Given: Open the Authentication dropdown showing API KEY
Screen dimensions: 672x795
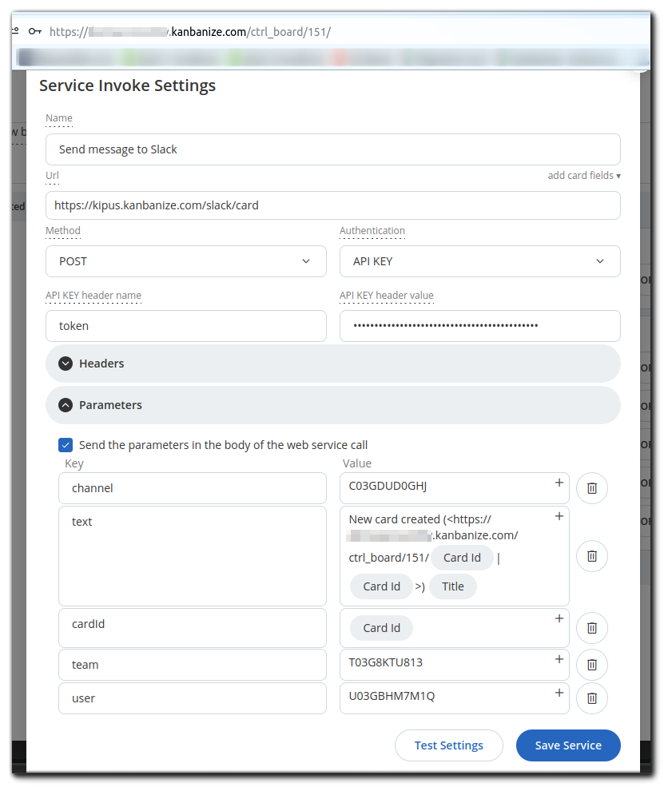Looking at the screenshot, I should (x=479, y=261).
